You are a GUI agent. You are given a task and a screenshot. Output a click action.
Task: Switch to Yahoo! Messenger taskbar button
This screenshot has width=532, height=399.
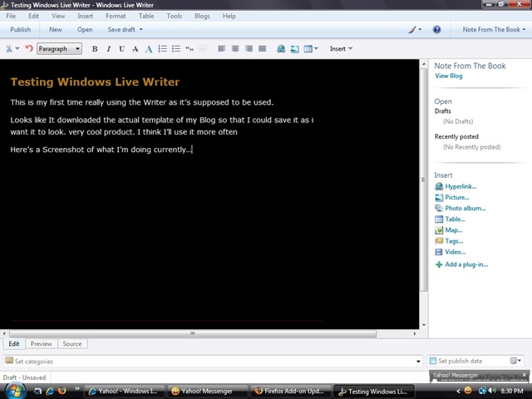click(x=207, y=392)
